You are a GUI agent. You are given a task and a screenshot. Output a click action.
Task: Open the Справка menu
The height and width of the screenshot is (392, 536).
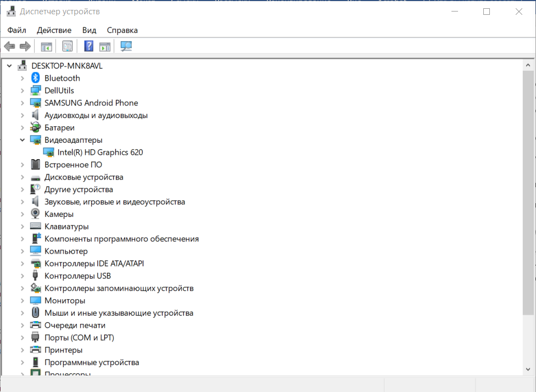122,30
